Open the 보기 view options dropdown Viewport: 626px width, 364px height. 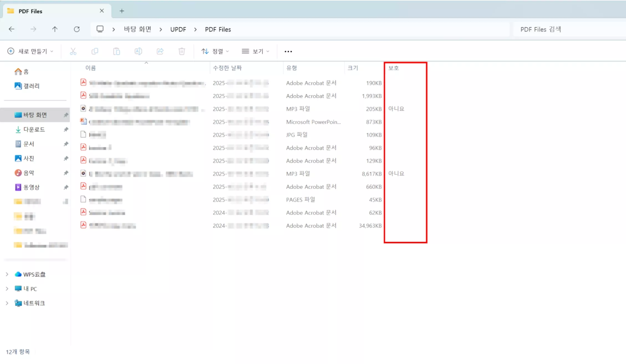pos(255,51)
